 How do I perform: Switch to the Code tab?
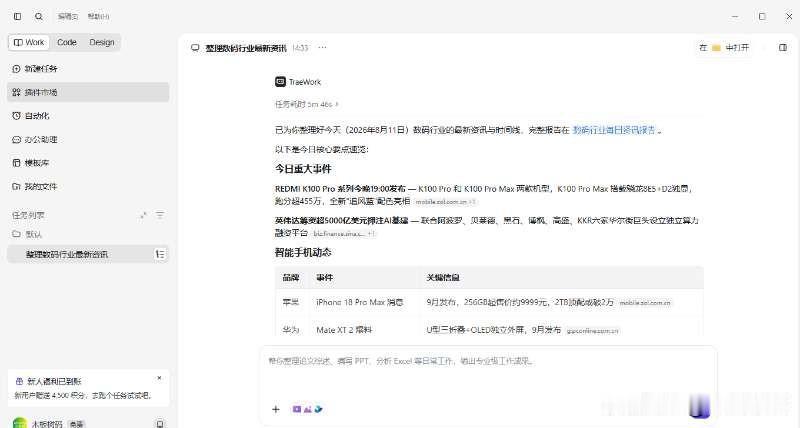(67, 42)
